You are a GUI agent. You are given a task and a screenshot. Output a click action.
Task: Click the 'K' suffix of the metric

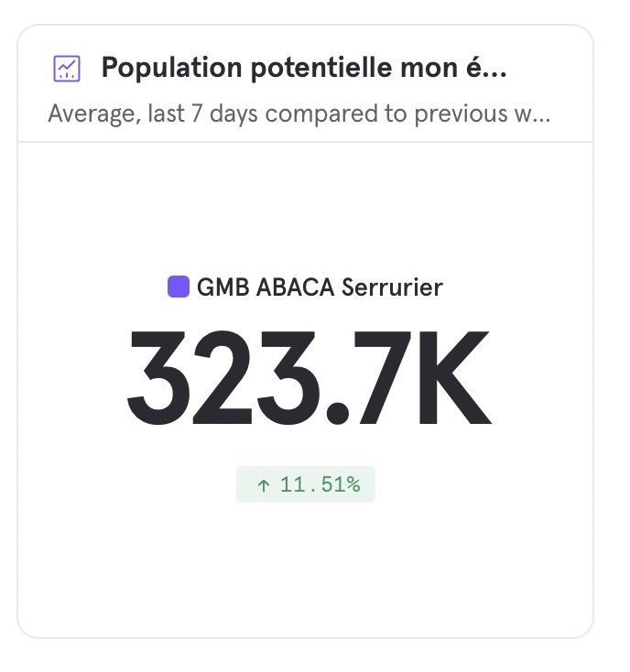(x=455, y=377)
